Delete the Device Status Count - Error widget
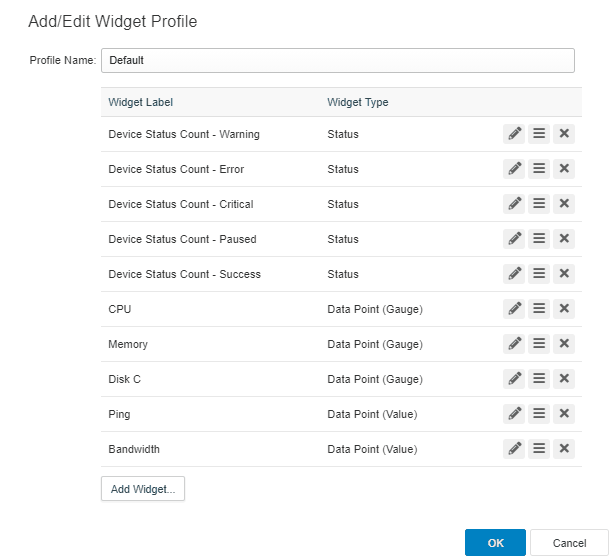 click(564, 169)
